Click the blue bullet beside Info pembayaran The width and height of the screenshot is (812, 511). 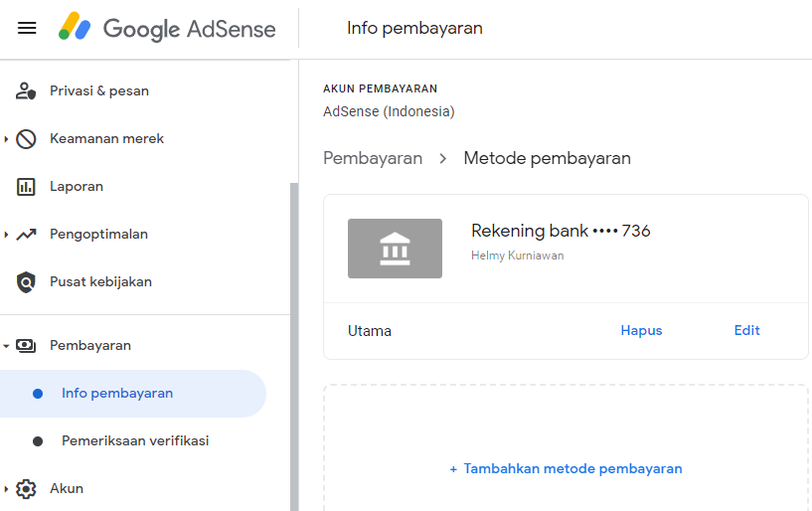38,394
